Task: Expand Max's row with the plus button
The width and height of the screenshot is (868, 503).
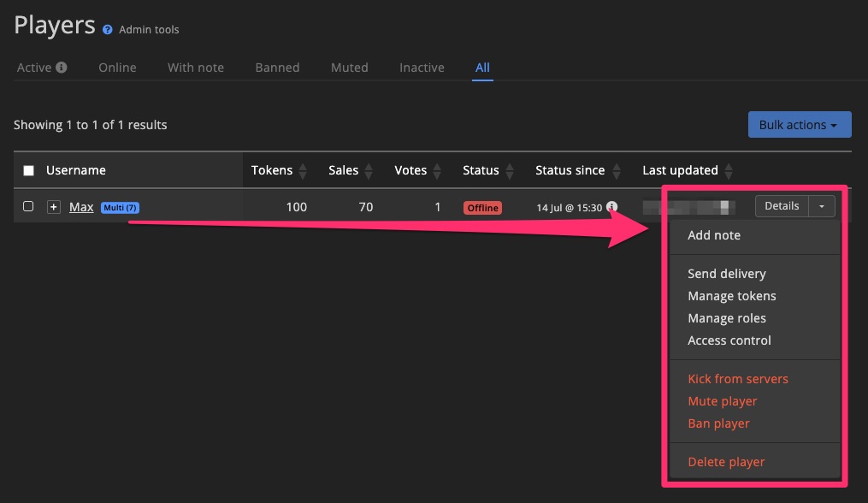Action: pyautogui.click(x=53, y=206)
